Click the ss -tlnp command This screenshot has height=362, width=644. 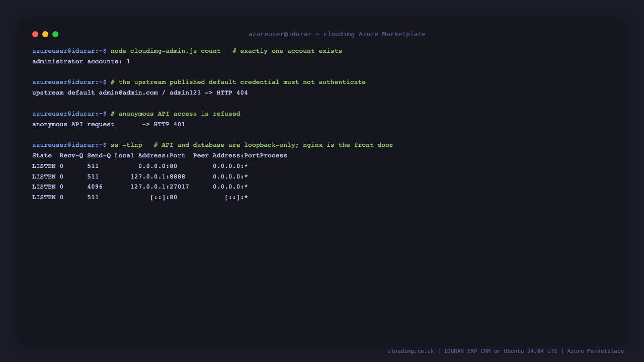[x=126, y=145]
